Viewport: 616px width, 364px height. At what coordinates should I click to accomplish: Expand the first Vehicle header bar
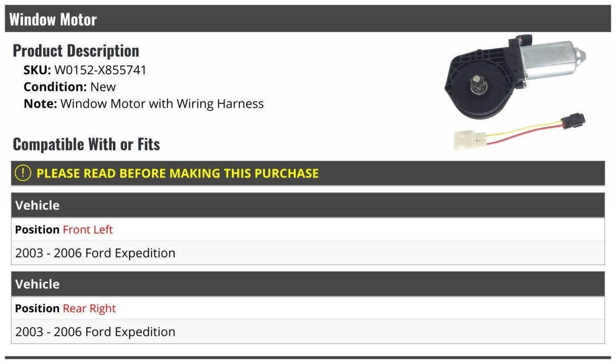coord(308,205)
